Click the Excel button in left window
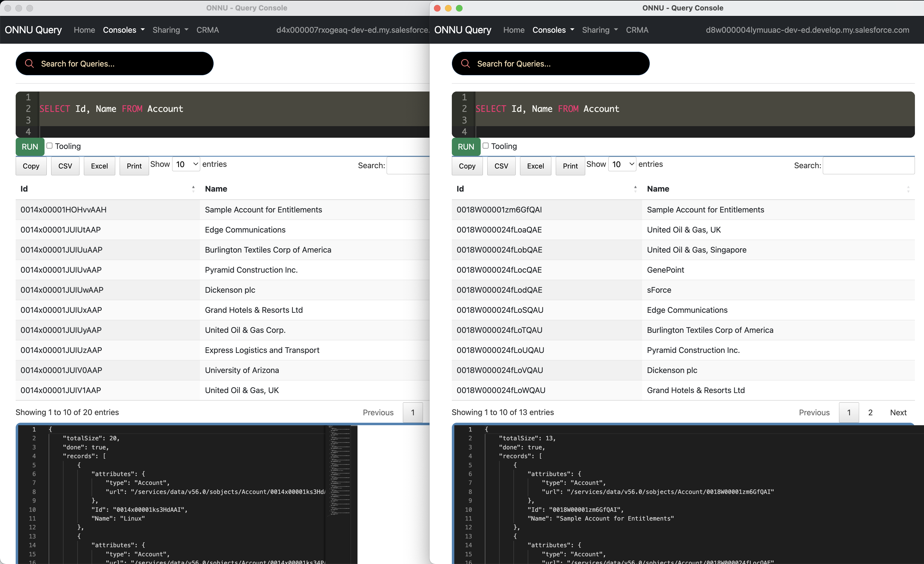924x564 pixels. coord(99,166)
